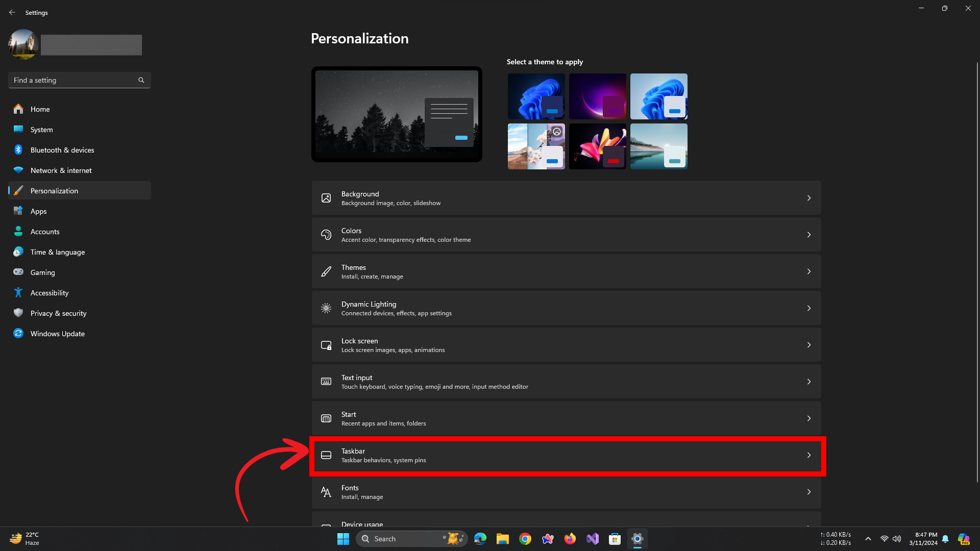Show hidden icons in system tray
Viewport: 980px width, 551px height.
(x=868, y=539)
